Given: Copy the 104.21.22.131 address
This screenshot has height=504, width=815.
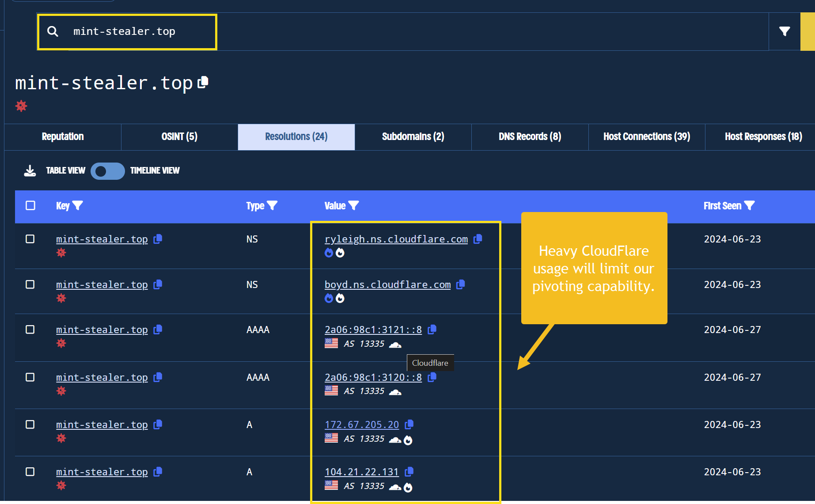Looking at the screenshot, I should click(409, 472).
